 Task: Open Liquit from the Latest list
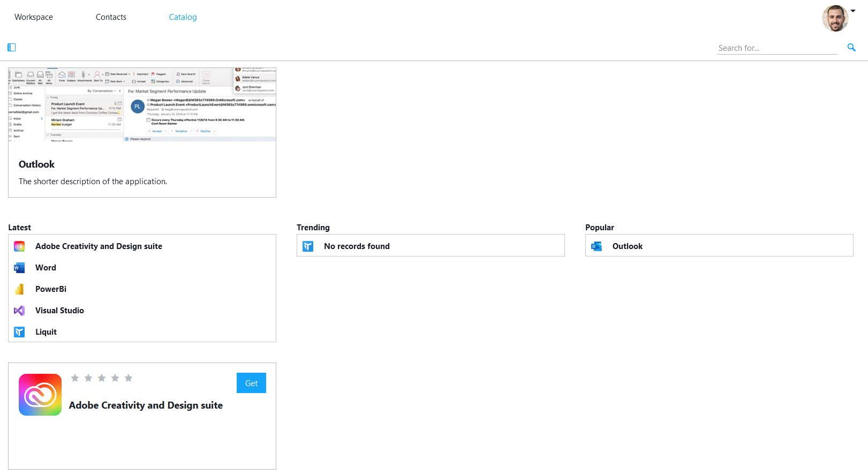(x=46, y=332)
